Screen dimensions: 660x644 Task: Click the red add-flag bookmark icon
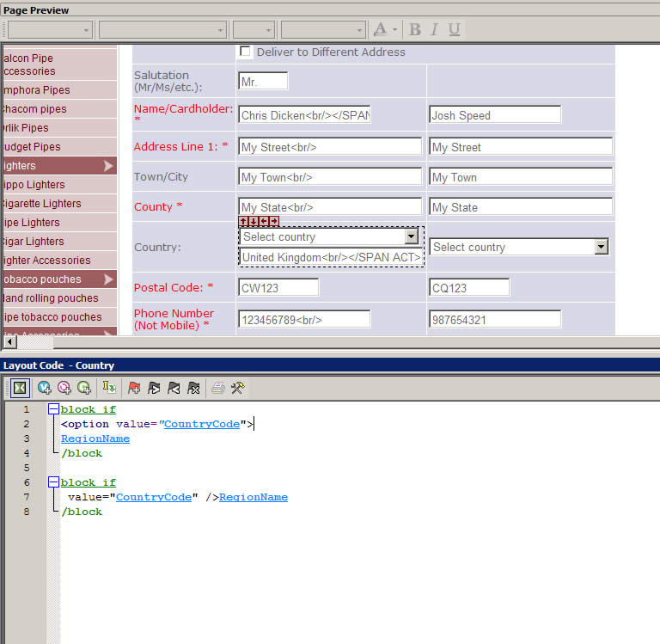point(134,388)
